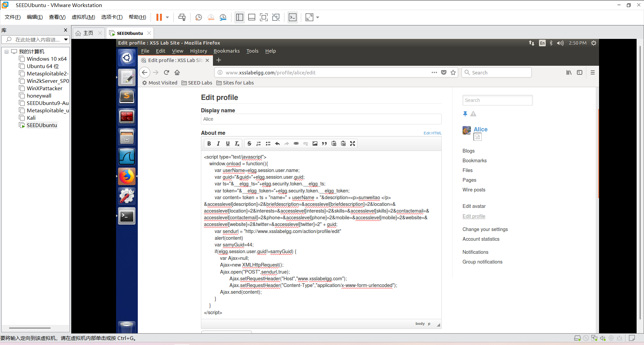
Task: Paste as plain text
Action: [334, 143]
